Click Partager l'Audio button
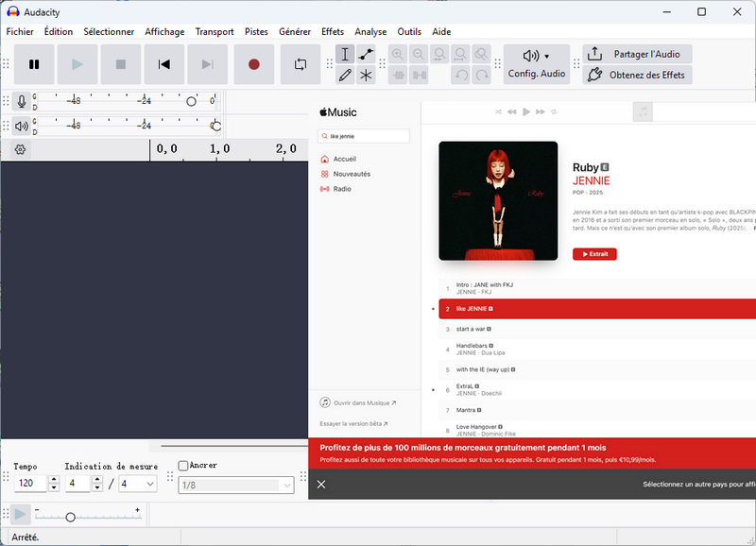Screen dimensions: 756x546 tap(636, 54)
